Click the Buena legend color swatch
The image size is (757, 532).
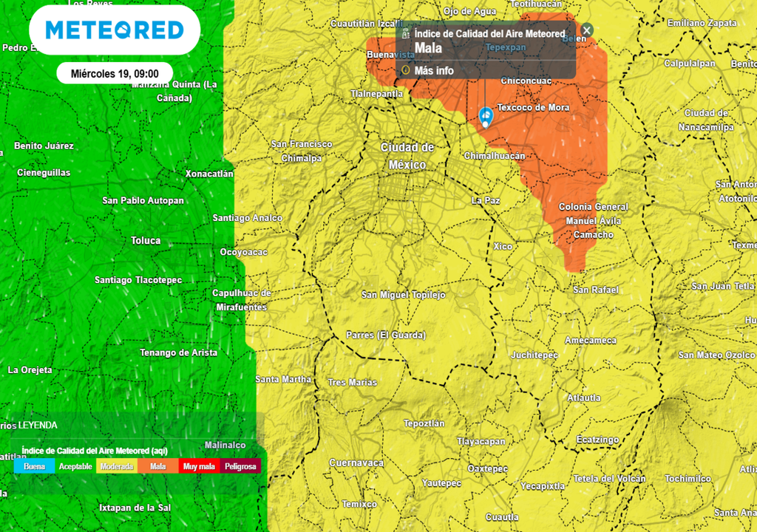point(34,466)
